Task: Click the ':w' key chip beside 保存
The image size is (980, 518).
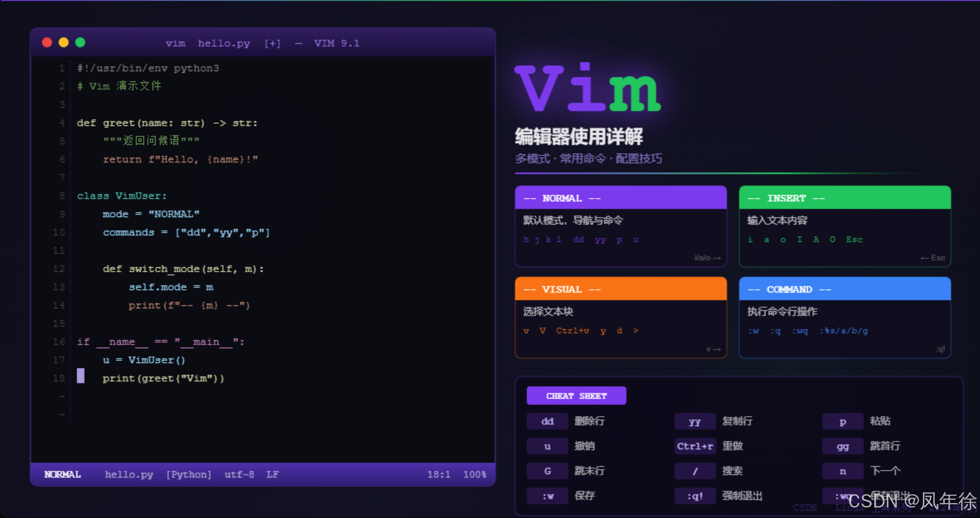Action: click(547, 496)
